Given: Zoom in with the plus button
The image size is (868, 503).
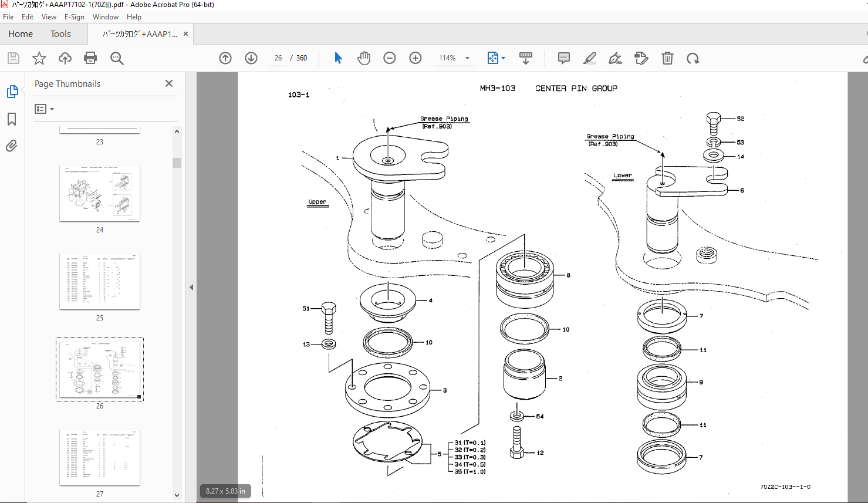Looking at the screenshot, I should (416, 58).
